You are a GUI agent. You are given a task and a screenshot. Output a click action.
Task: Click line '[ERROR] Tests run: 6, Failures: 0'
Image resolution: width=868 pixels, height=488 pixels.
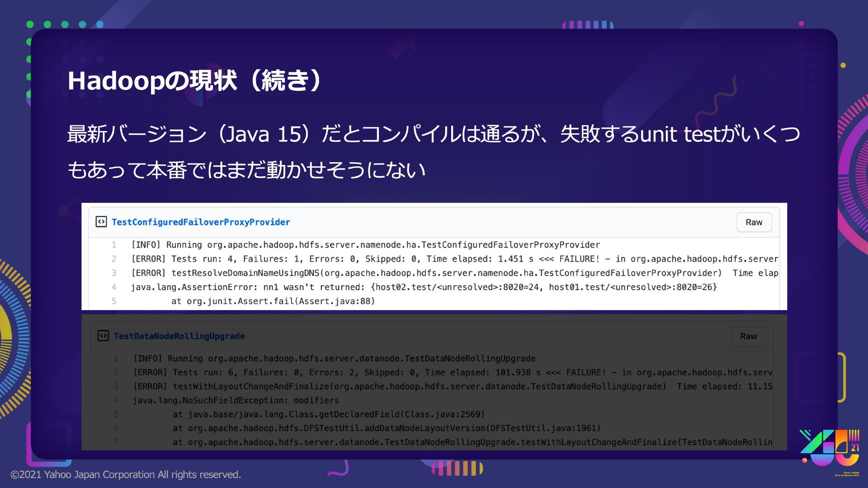click(453, 372)
